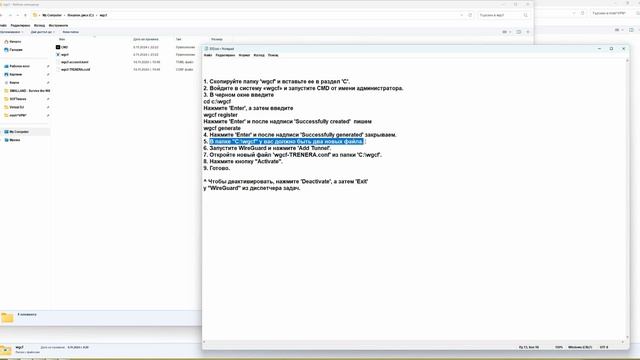Maximize the Notepad window
Screen dimensions: 640x360
click(x=611, y=49)
